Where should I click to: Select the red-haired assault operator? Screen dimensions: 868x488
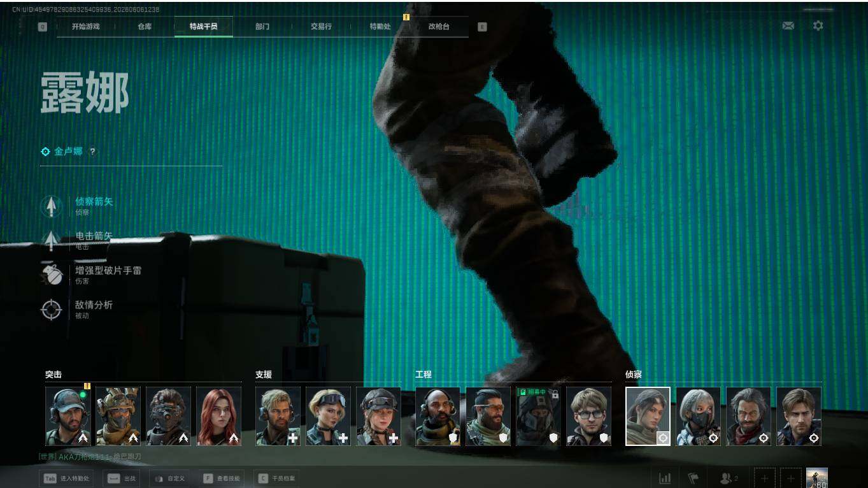coord(219,416)
